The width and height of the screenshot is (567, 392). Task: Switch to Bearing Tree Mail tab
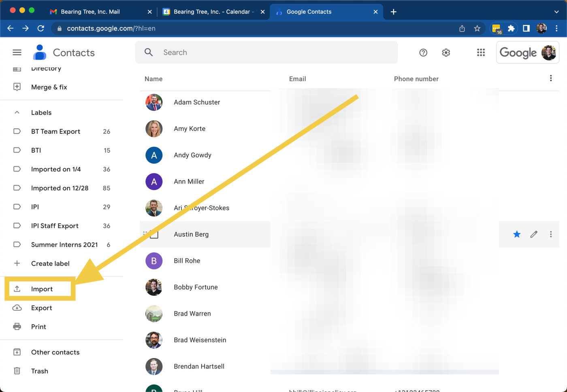click(x=90, y=12)
